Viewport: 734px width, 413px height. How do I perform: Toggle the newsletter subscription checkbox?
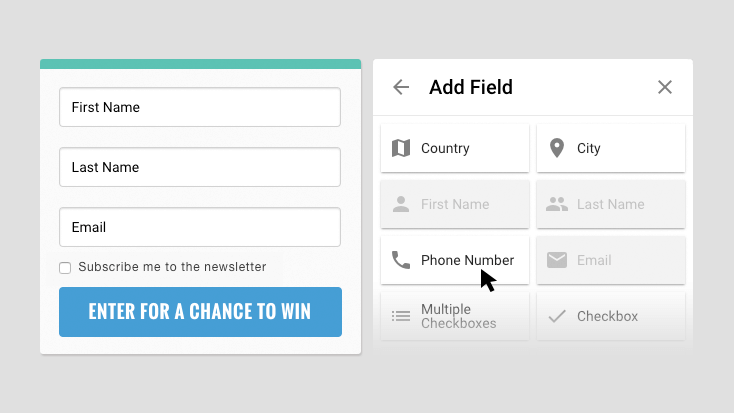65,268
